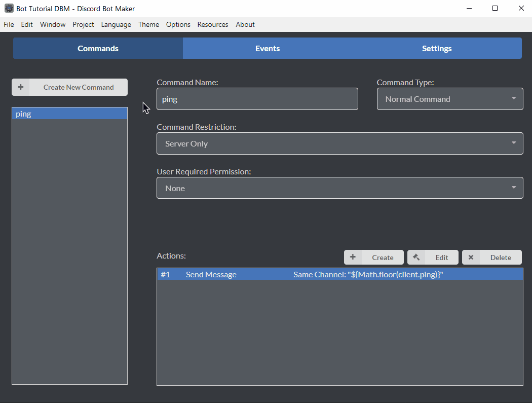532x403 pixels.
Task: Open the Window menu
Action: coord(53,24)
